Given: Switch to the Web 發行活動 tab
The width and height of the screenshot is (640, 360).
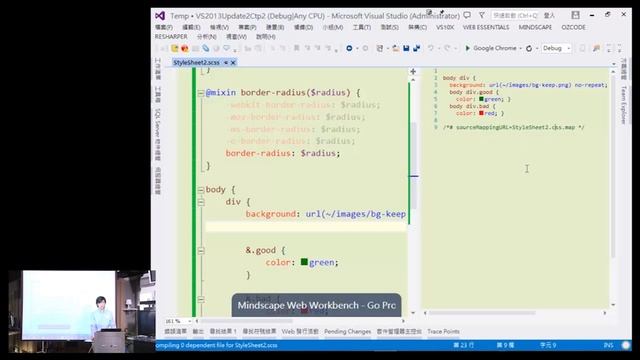Looking at the screenshot, I should (300, 331).
